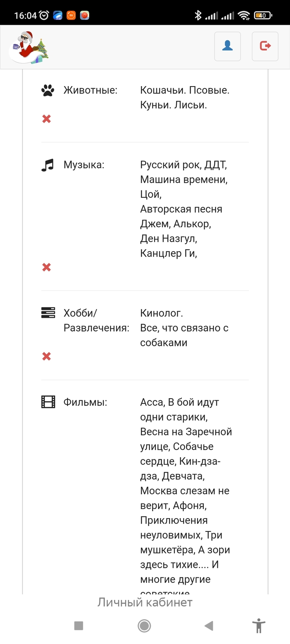Image resolution: width=290 pixels, height=644 pixels.
Task: Tap the film strip icon
Action: point(48,402)
